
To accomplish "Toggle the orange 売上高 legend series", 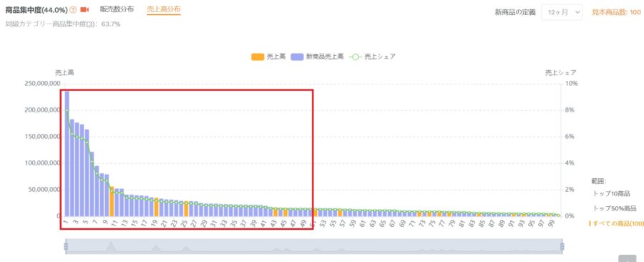I will pos(268,57).
